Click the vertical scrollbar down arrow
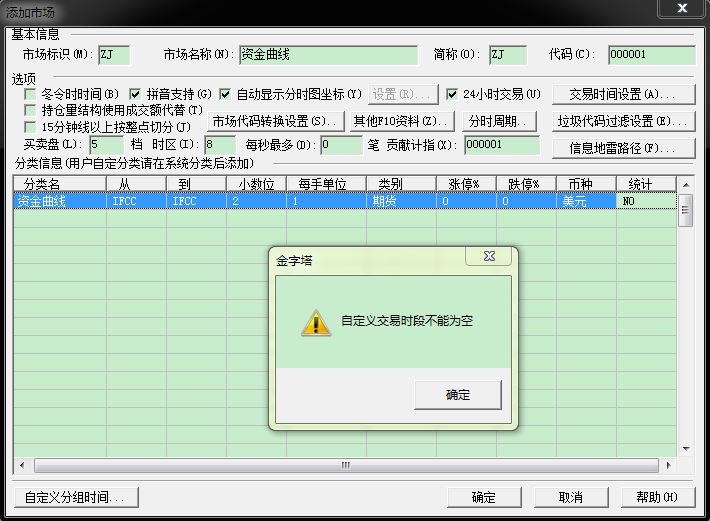Viewport: 710px width, 521px height. pos(685,450)
